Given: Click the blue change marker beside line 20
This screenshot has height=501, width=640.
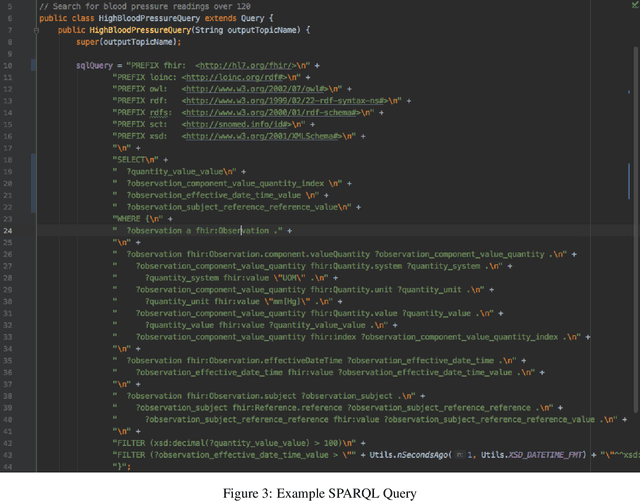Looking at the screenshot, I should pos(33,183).
